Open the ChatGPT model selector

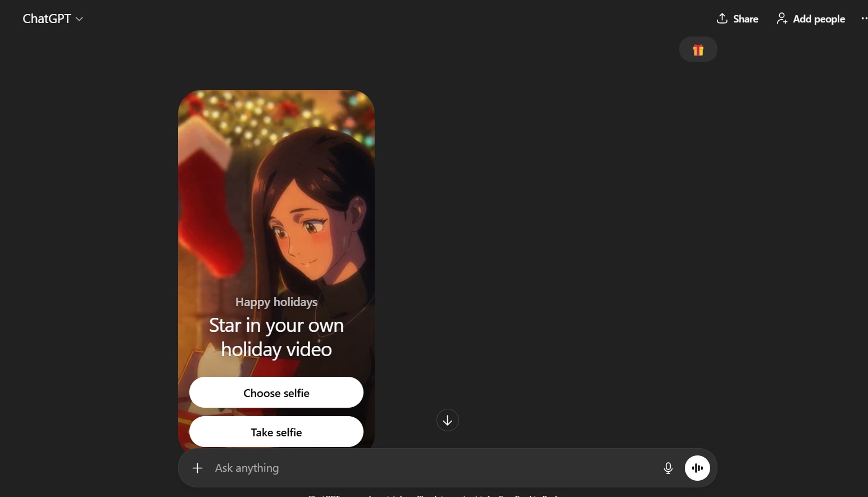53,19
